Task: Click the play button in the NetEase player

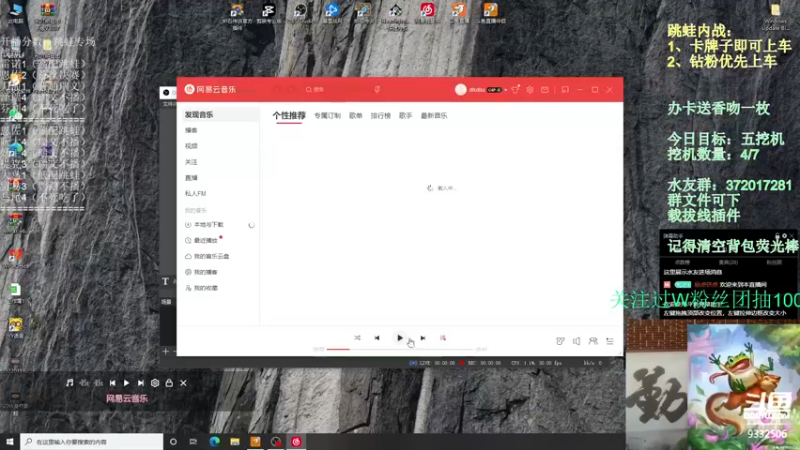Action: coord(399,338)
